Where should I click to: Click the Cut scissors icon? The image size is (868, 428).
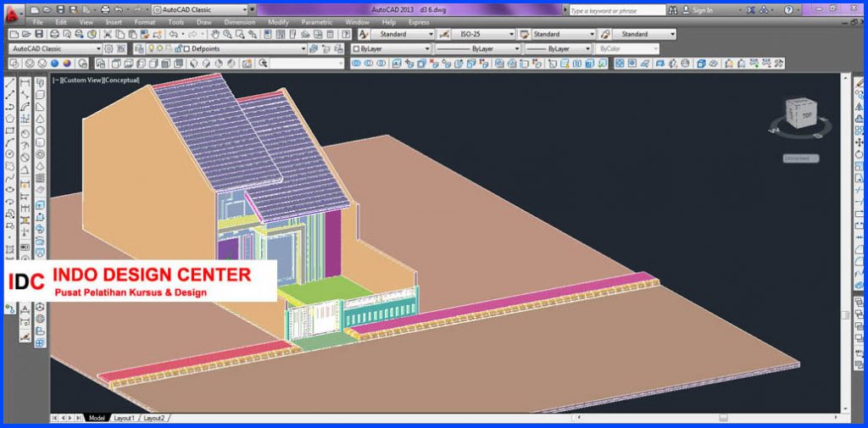[x=108, y=35]
